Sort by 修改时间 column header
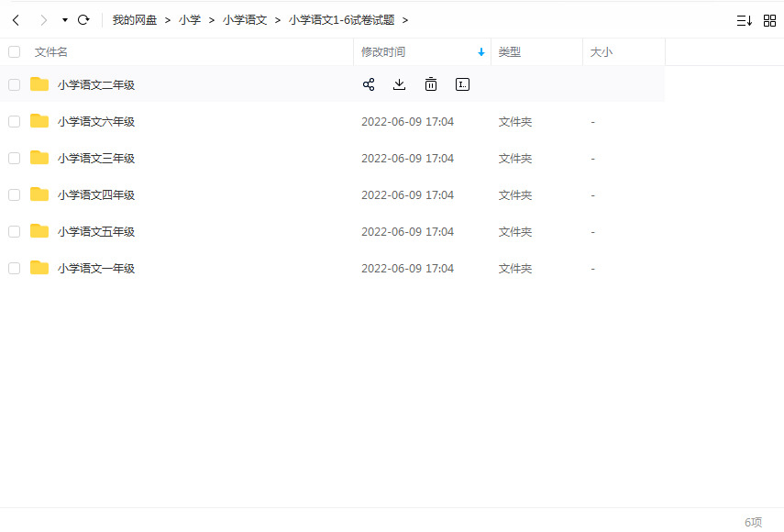The height and width of the screenshot is (532, 784). click(x=383, y=52)
